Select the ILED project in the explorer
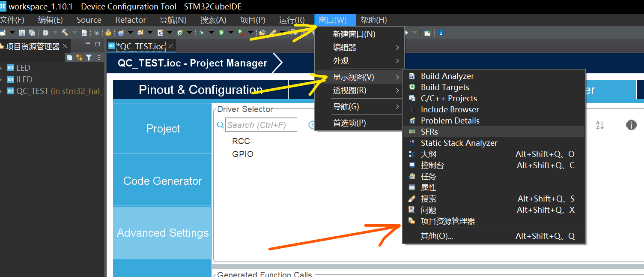 click(24, 79)
